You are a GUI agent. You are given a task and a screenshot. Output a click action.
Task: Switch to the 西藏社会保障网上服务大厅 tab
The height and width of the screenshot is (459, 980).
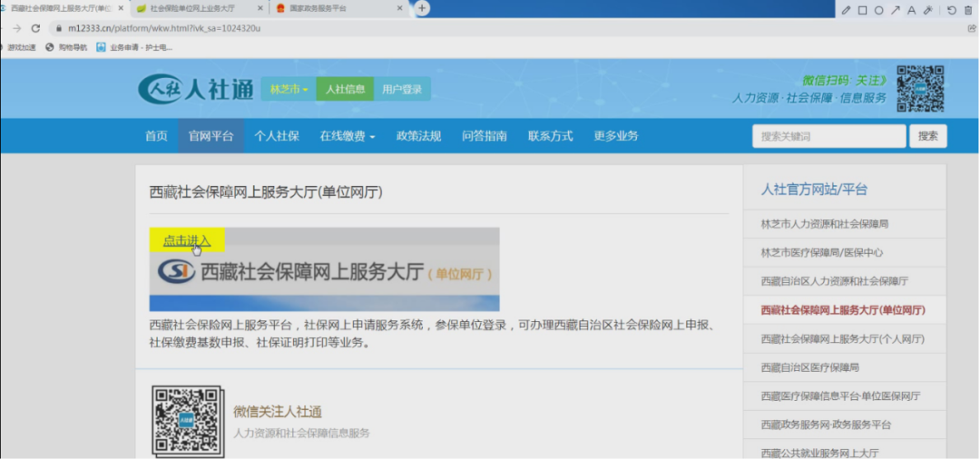63,9
